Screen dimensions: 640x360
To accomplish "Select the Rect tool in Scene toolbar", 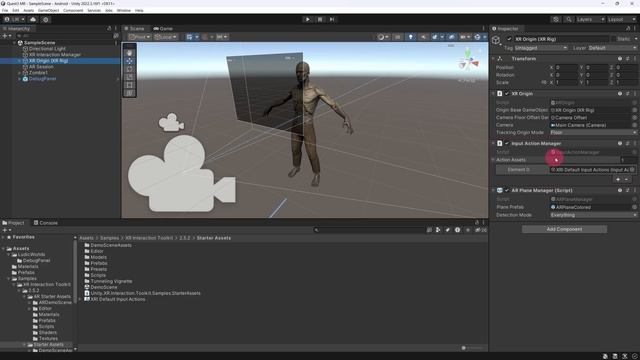I will coord(129,85).
